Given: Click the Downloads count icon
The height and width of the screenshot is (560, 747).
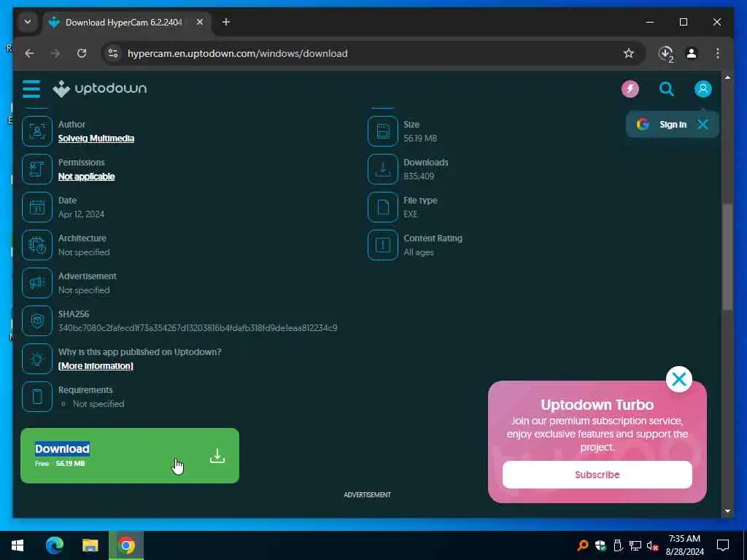Looking at the screenshot, I should [x=382, y=169].
